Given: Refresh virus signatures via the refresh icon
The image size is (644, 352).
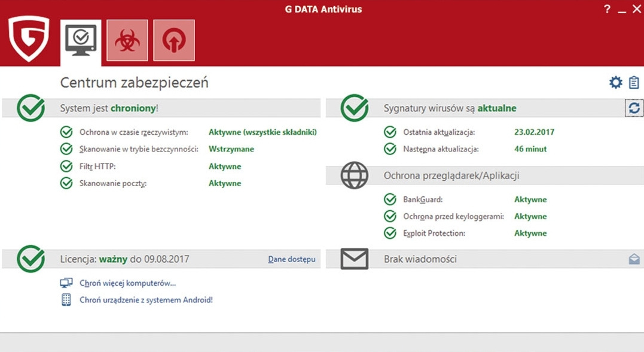Looking at the screenshot, I should coord(635,108).
